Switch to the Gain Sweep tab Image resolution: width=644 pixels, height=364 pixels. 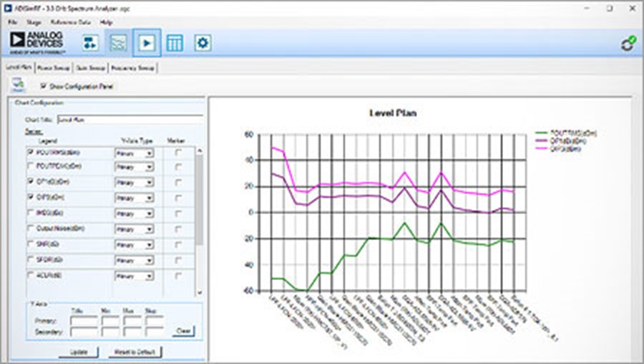(x=90, y=68)
